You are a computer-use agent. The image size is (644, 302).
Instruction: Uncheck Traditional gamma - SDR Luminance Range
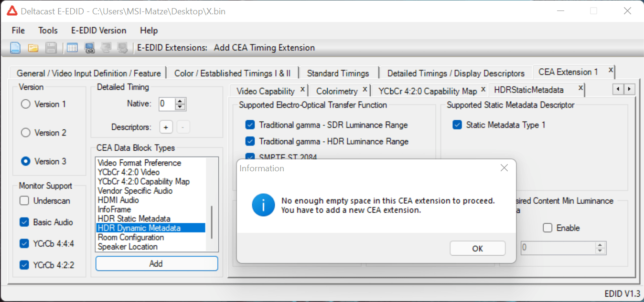tap(250, 125)
